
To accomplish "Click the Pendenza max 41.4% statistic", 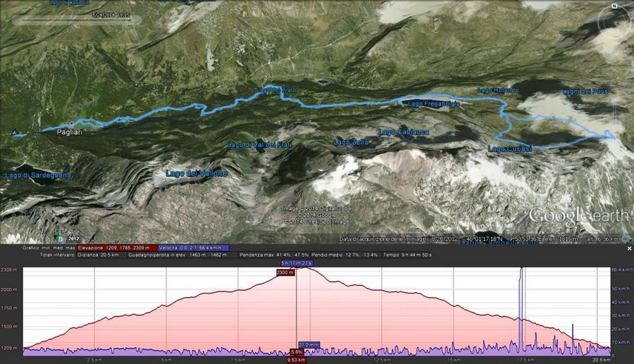I will [x=274, y=255].
